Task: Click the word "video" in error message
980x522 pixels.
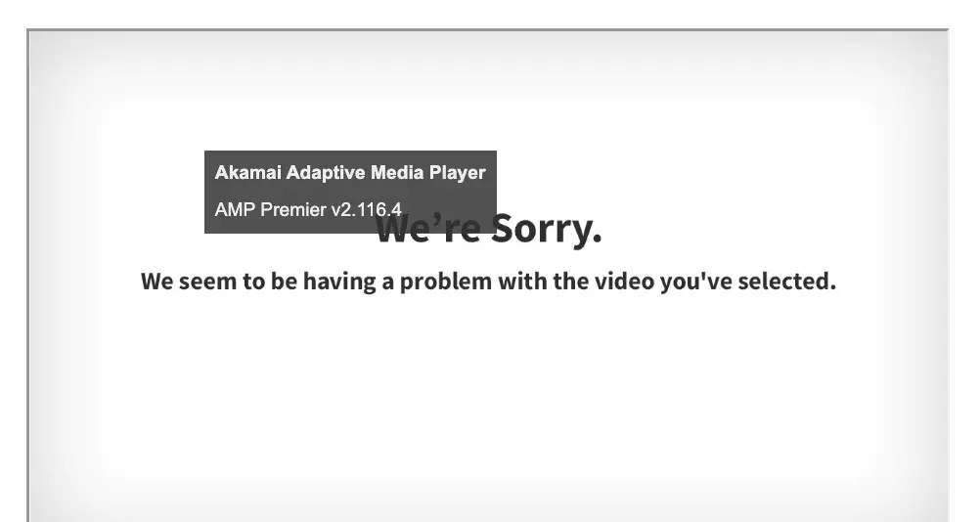Action: (x=622, y=282)
